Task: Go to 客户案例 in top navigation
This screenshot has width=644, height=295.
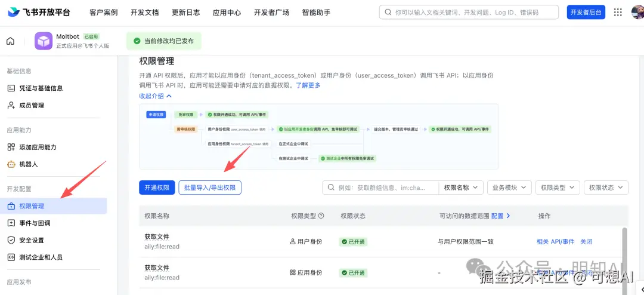Action: (x=104, y=13)
